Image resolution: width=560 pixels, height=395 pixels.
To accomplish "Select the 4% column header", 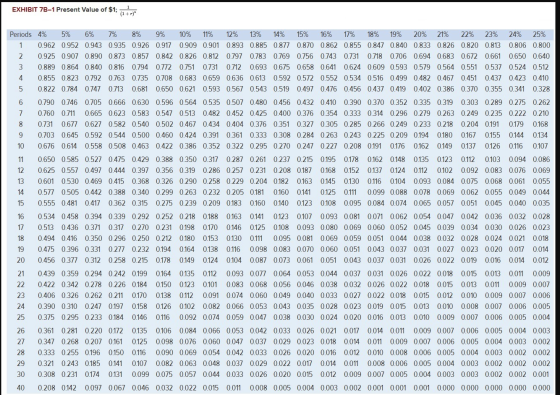I will click(42, 35).
